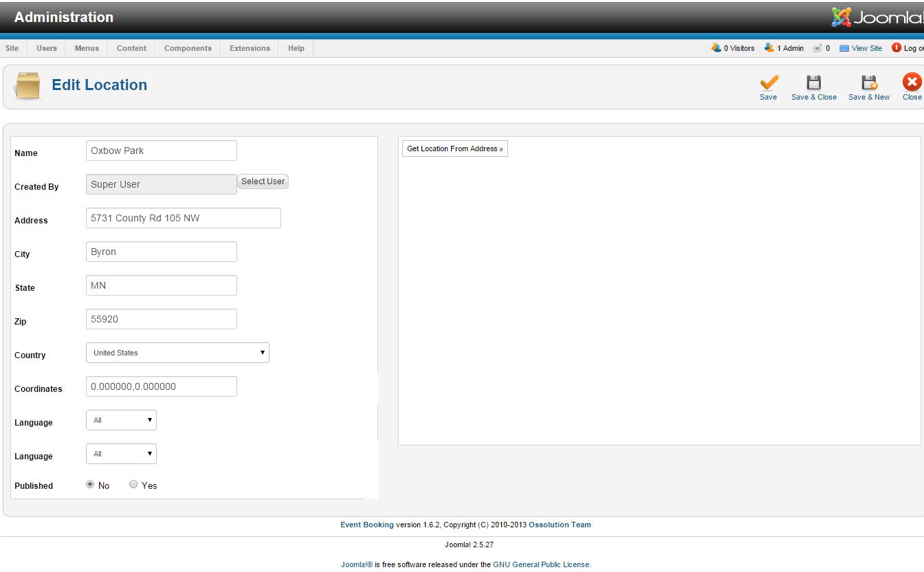Click the Admin user icon
This screenshot has width=924, height=572.
point(769,48)
